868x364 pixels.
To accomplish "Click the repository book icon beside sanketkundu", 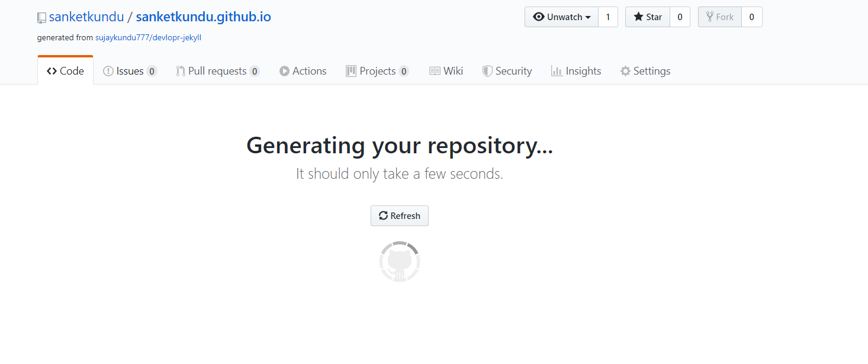I will pyautogui.click(x=41, y=17).
